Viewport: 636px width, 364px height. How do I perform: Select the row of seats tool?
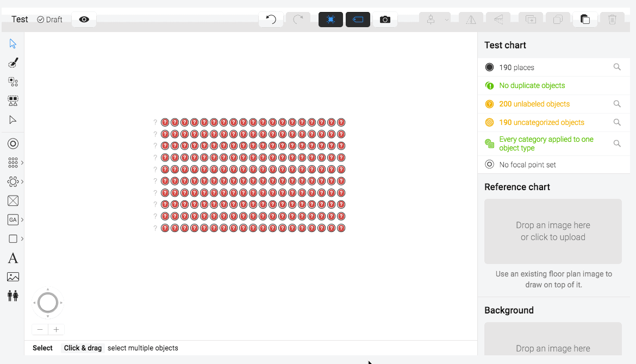coord(13,162)
